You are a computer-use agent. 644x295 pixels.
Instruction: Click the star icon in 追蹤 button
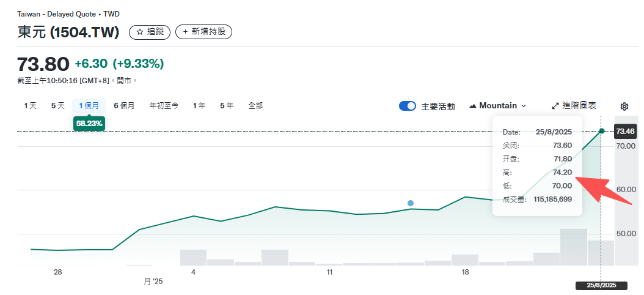tap(140, 32)
